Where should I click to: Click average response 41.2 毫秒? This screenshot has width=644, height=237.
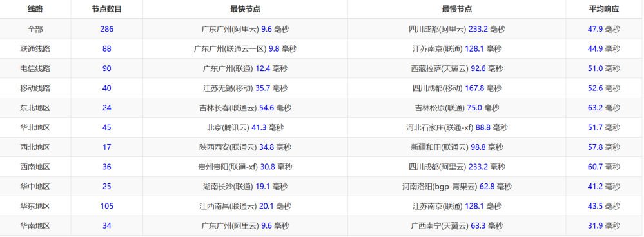604,187
